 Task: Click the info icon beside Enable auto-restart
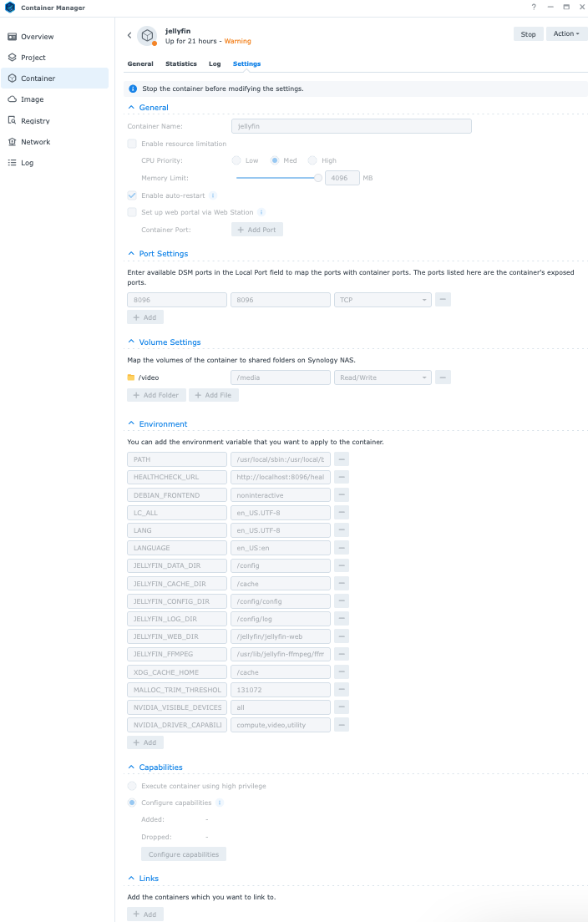coord(213,195)
